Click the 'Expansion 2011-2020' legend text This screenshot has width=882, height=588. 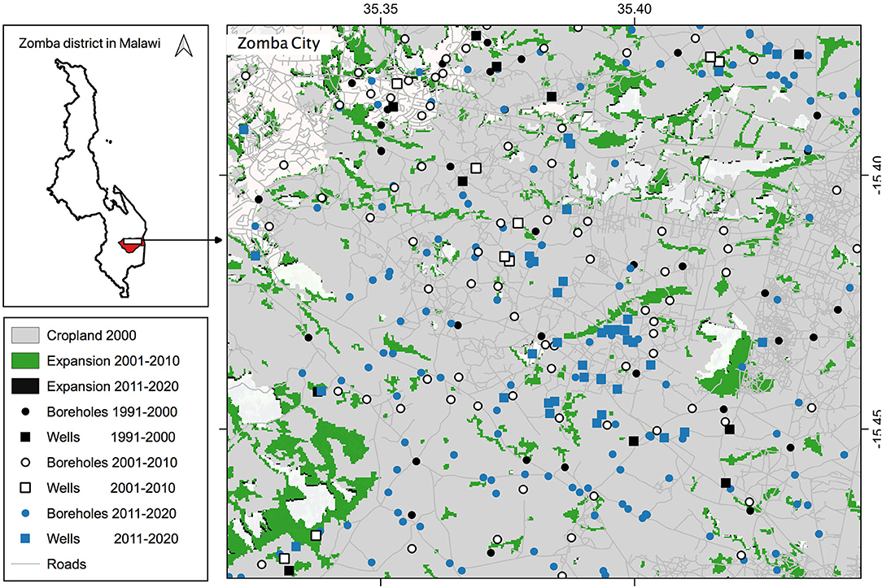tap(112, 386)
